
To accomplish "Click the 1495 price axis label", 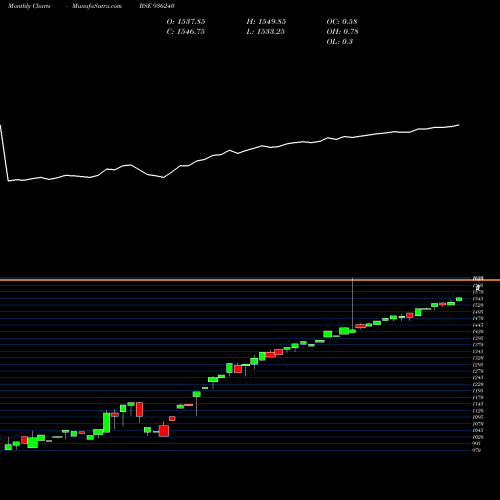I will click(x=478, y=312).
